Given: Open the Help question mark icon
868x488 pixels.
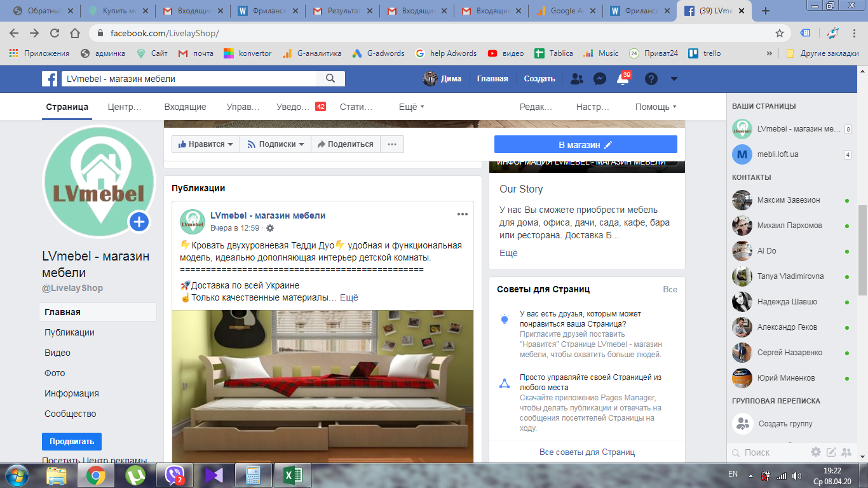Looking at the screenshot, I should click(x=651, y=79).
